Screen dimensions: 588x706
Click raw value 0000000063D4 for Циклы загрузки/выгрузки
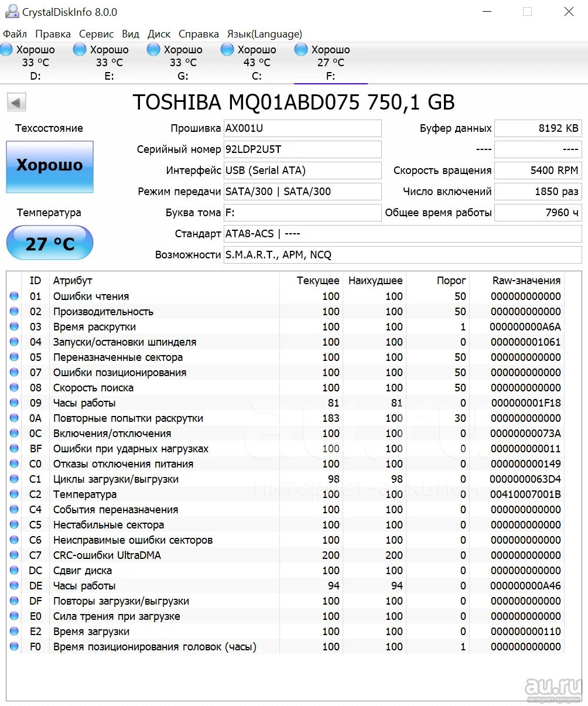click(526, 479)
